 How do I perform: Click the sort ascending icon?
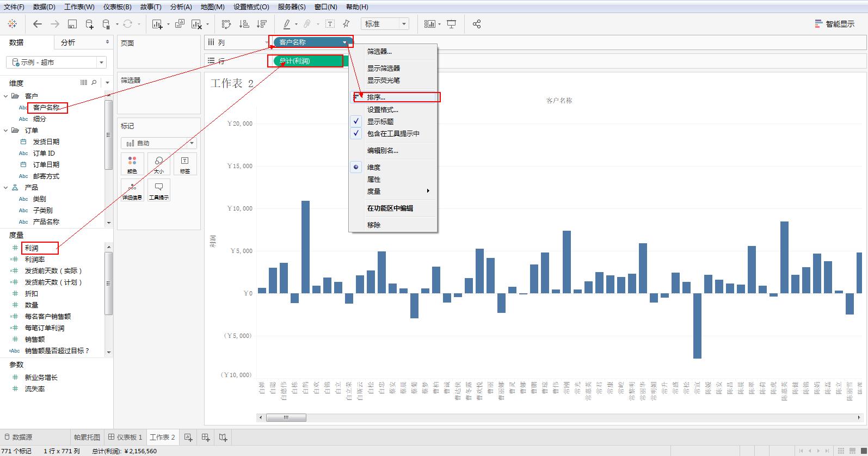pos(244,24)
